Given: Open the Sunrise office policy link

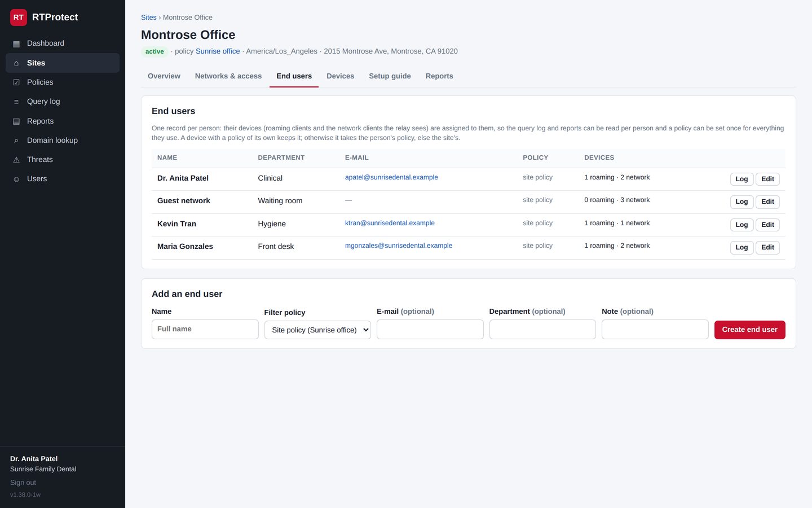Looking at the screenshot, I should 218,51.
